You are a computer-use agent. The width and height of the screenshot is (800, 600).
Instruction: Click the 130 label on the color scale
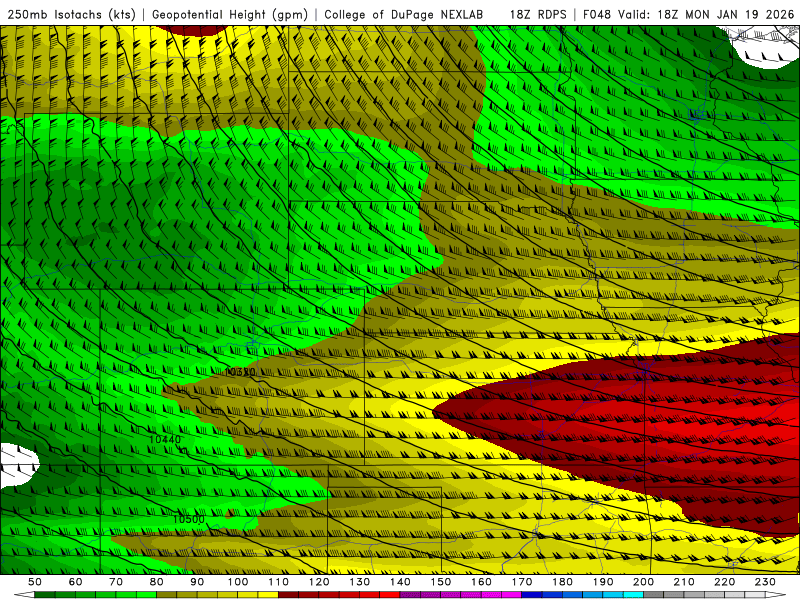[x=360, y=582]
